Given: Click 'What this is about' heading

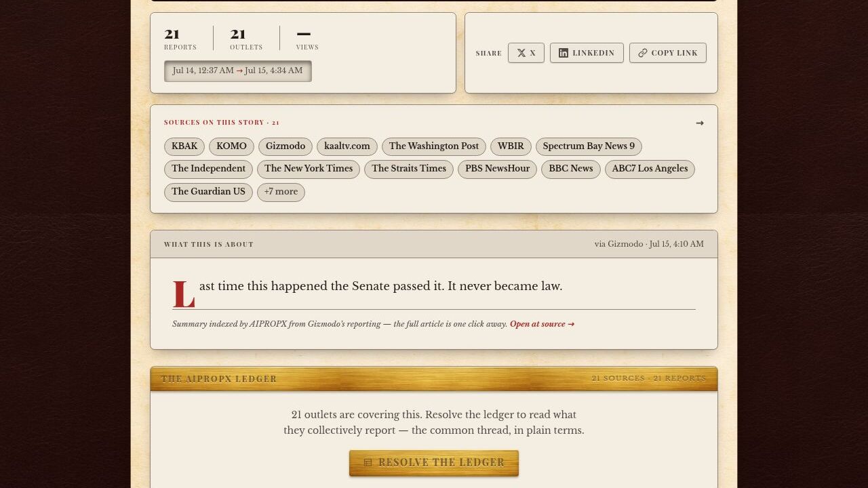Looking at the screenshot, I should coord(209,245).
